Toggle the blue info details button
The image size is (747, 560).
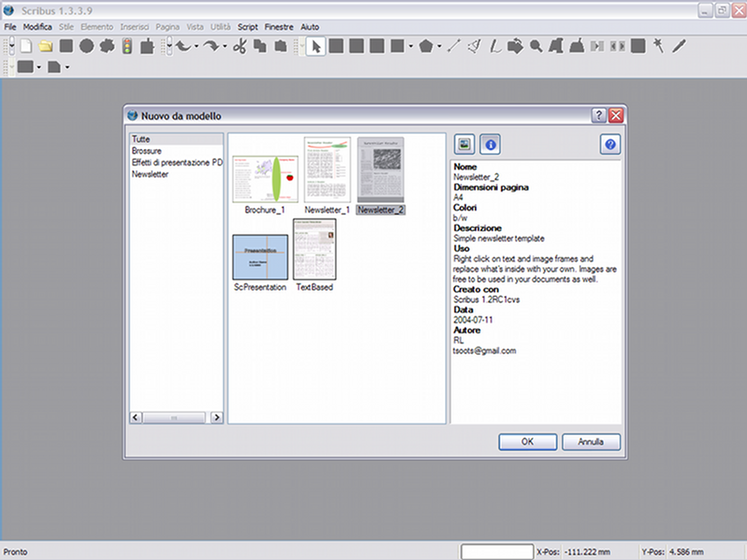[x=490, y=144]
